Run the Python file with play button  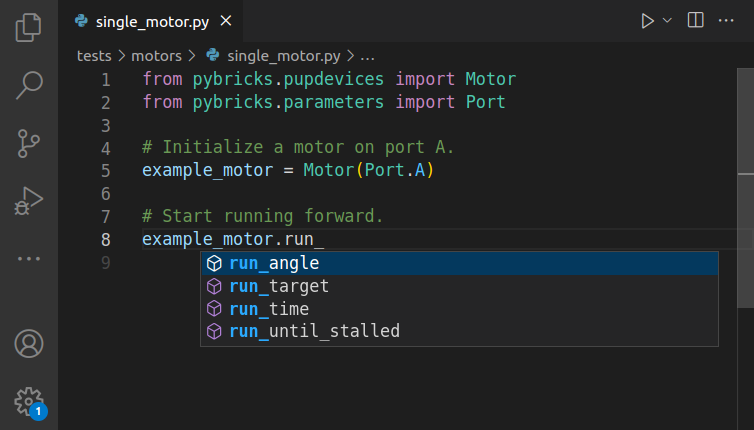click(647, 21)
